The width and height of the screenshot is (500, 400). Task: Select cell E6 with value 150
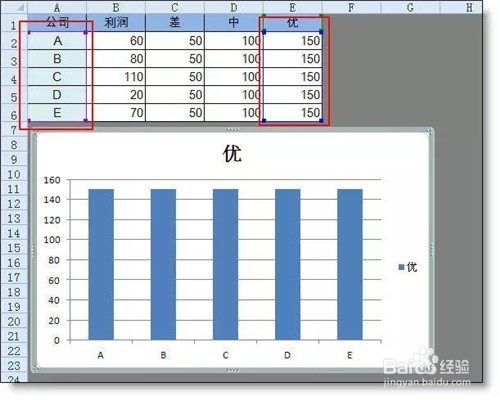pyautogui.click(x=293, y=113)
